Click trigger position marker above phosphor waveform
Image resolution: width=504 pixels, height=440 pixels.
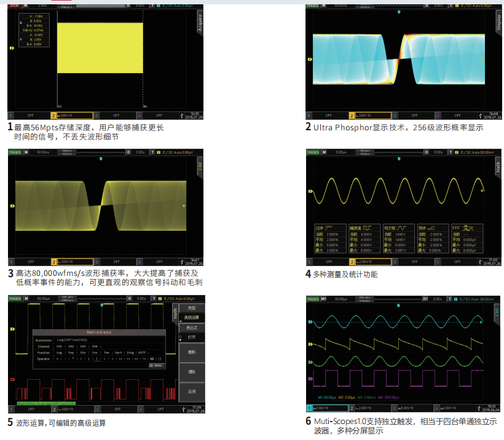(399, 12)
